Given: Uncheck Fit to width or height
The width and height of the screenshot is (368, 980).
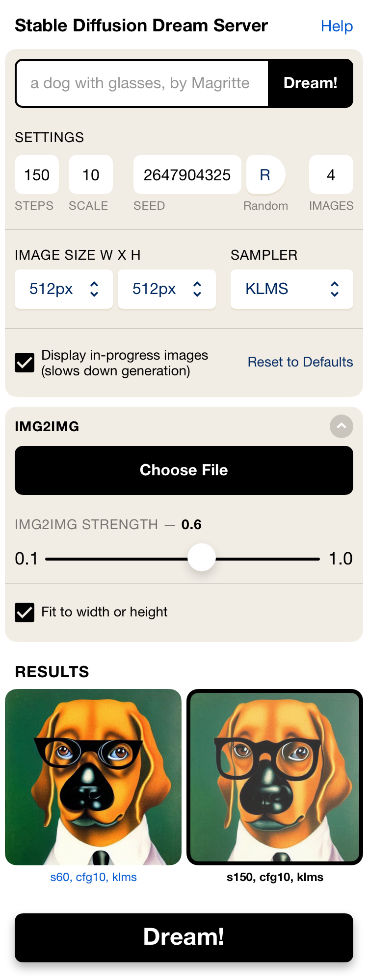Looking at the screenshot, I should point(25,612).
